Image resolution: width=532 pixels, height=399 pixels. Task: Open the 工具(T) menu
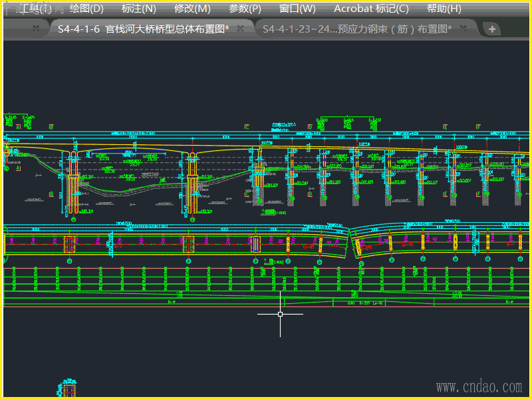point(35,9)
